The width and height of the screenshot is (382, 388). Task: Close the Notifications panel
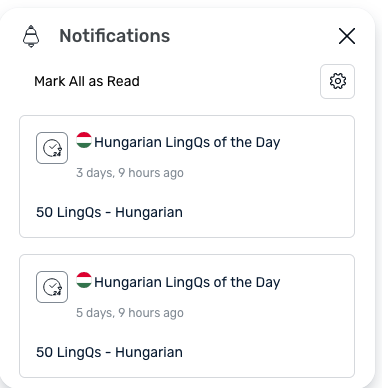coord(347,36)
